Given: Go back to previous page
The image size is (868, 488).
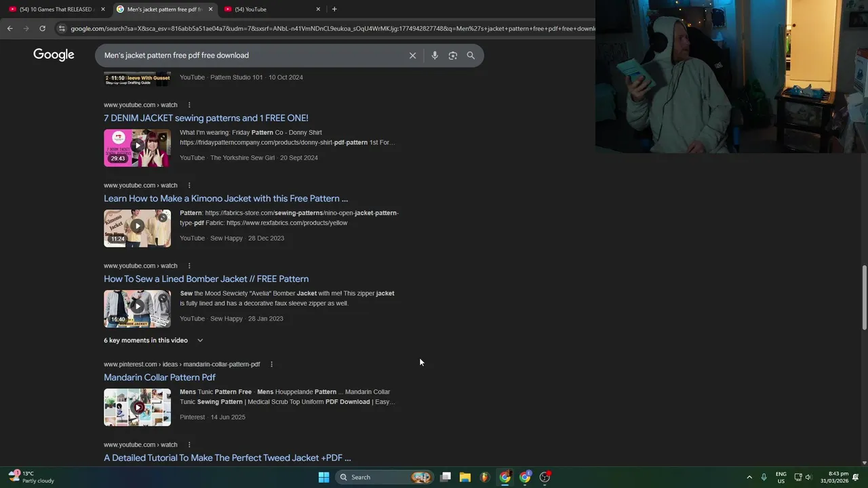Looking at the screenshot, I should click(9, 28).
